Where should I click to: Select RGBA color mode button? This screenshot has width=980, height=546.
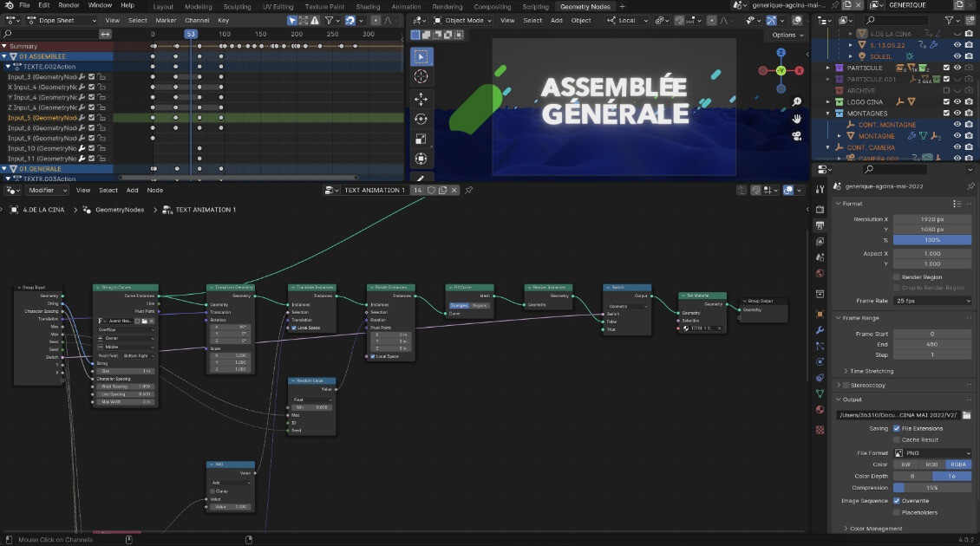958,465
